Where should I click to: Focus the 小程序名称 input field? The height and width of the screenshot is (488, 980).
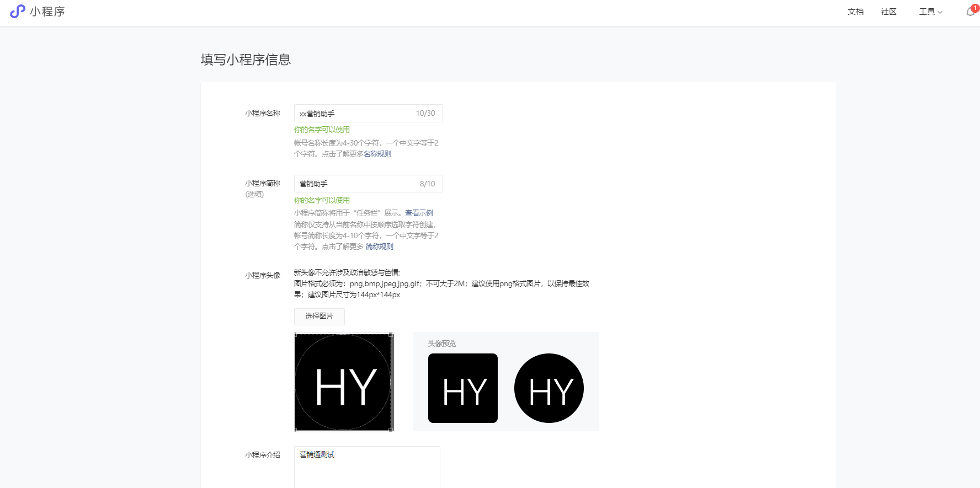tap(369, 113)
